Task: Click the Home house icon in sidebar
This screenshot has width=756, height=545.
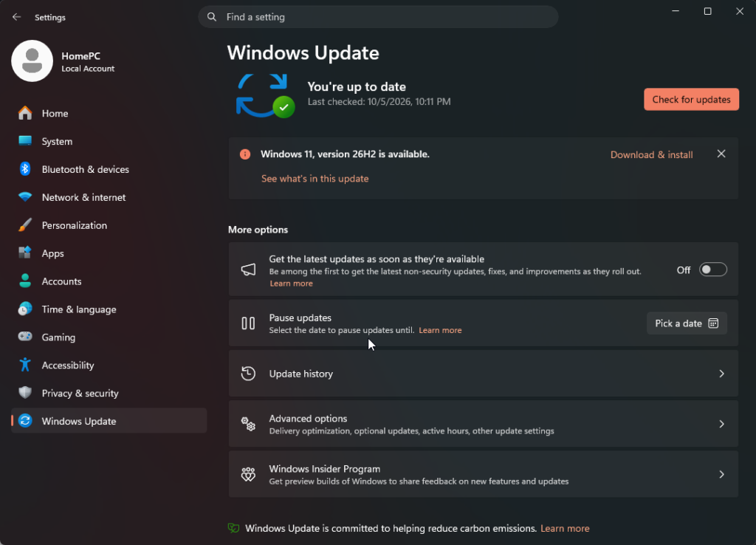Action: (x=25, y=113)
